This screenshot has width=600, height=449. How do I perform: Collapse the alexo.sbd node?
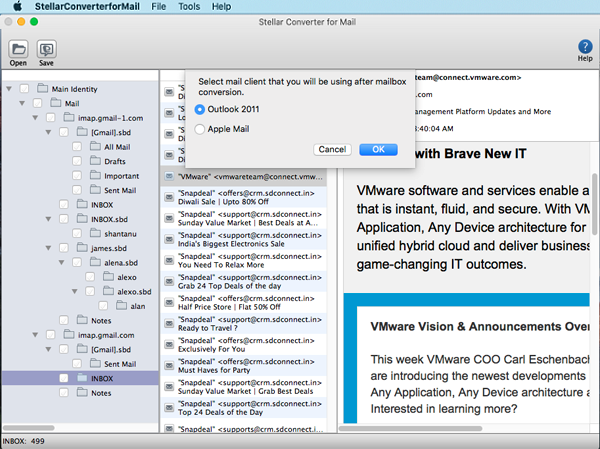pyautogui.click(x=75, y=292)
